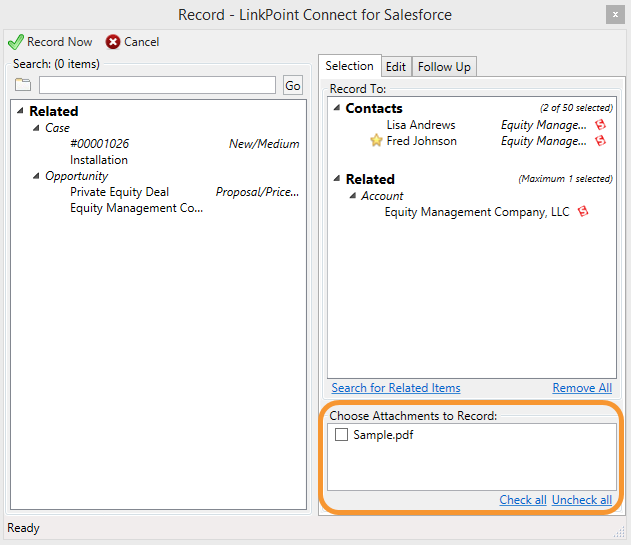Viewport: 631px width, 545px height.
Task: Click the Salesforce icon next to Lisa Andrews
Action: 600,125
